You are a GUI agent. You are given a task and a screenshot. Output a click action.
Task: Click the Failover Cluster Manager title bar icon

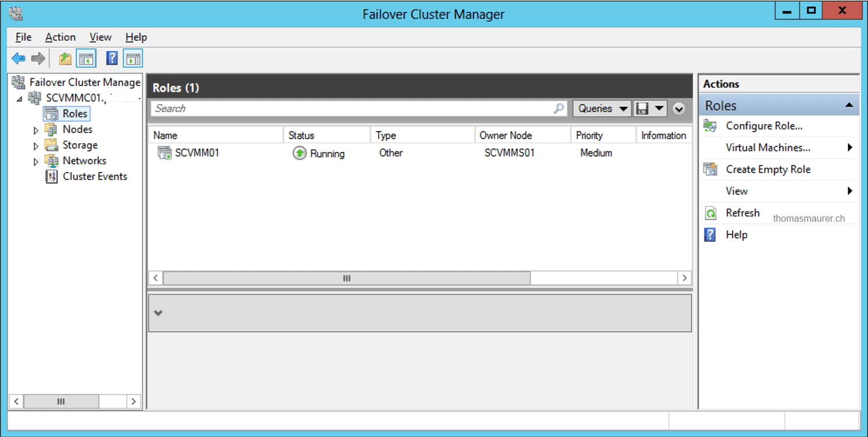point(16,13)
